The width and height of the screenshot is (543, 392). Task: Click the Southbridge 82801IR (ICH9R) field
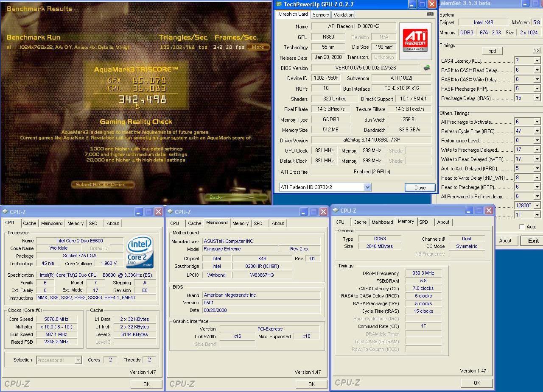coord(262,266)
